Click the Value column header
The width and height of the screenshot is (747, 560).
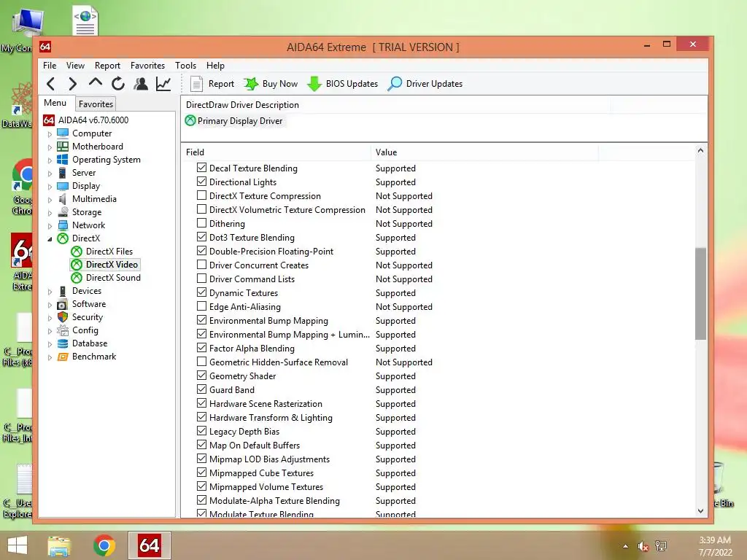click(485, 152)
